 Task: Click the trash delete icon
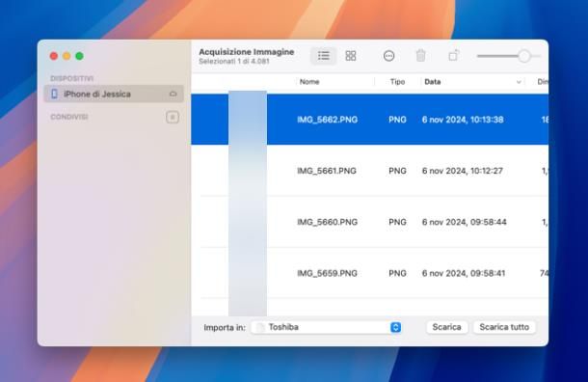click(420, 56)
